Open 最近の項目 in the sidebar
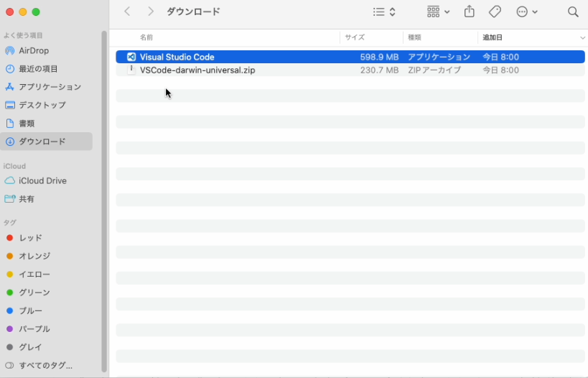The width and height of the screenshot is (588, 378). [38, 69]
